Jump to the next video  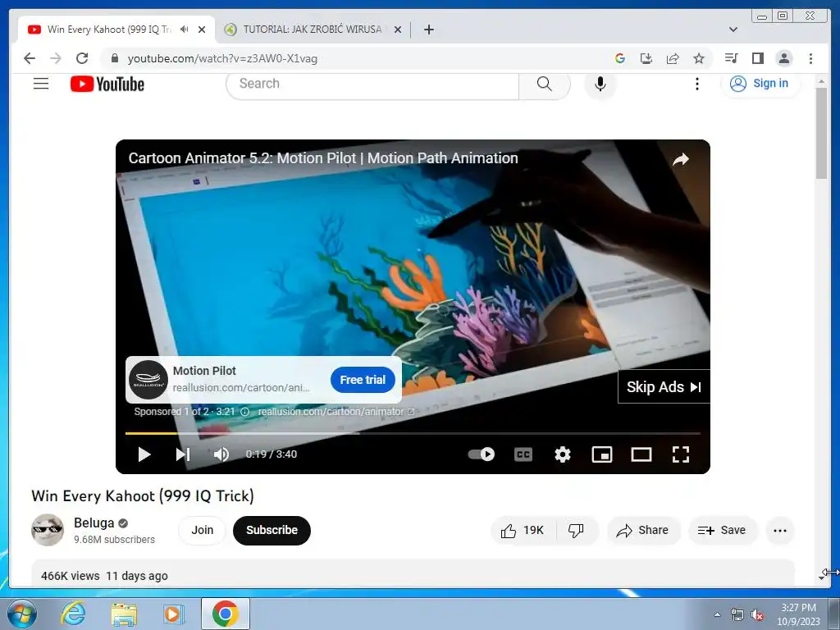[x=183, y=454]
